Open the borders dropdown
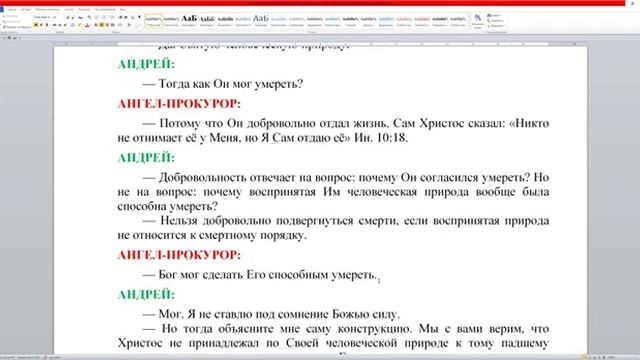The height and width of the screenshot is (360, 640). point(136,25)
